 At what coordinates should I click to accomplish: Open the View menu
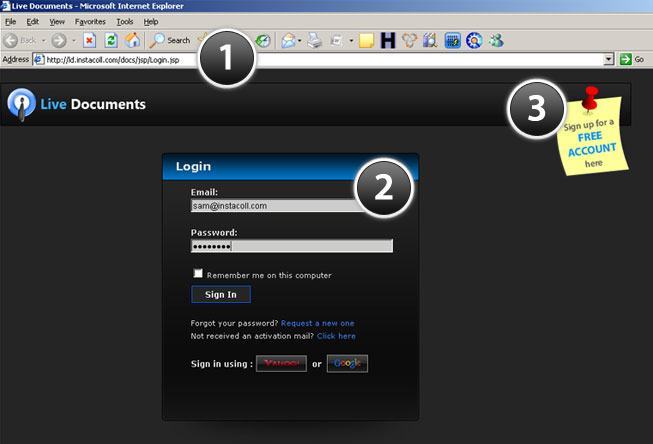click(57, 22)
